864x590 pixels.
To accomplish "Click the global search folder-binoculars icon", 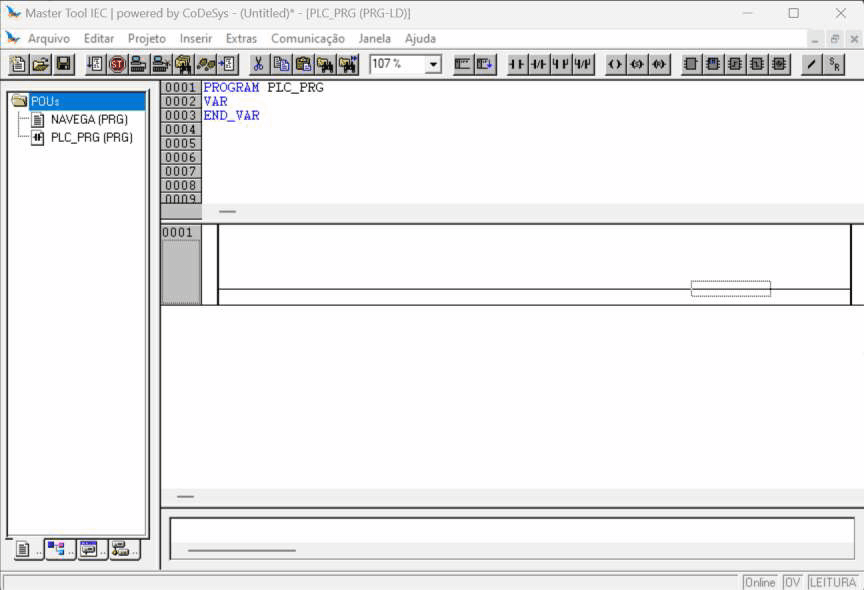I will point(183,64).
